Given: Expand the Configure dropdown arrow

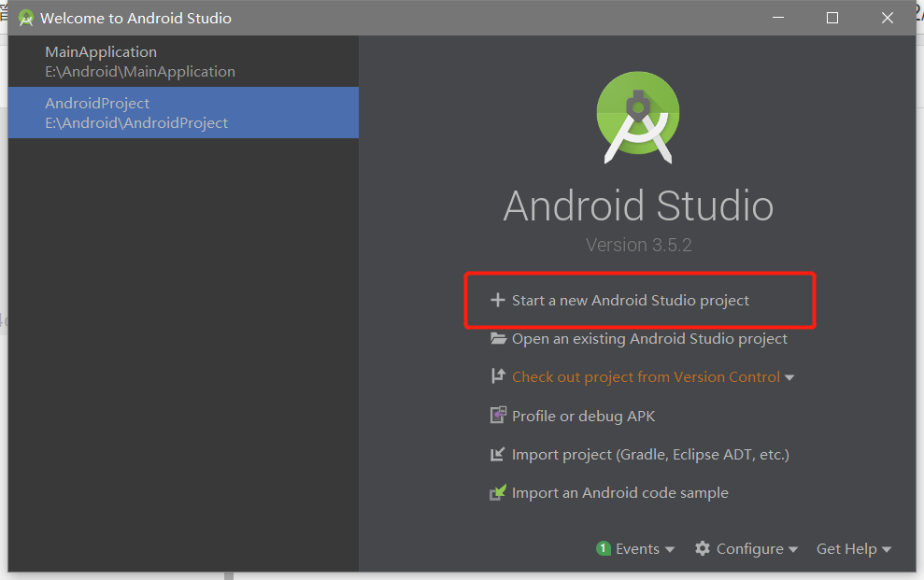Looking at the screenshot, I should click(792, 549).
